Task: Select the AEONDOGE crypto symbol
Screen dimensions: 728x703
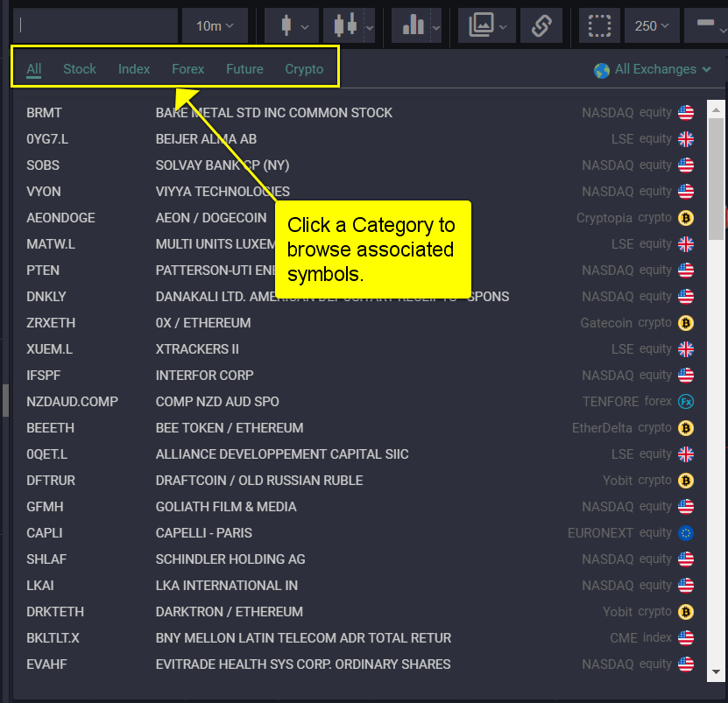Action: click(x=60, y=218)
